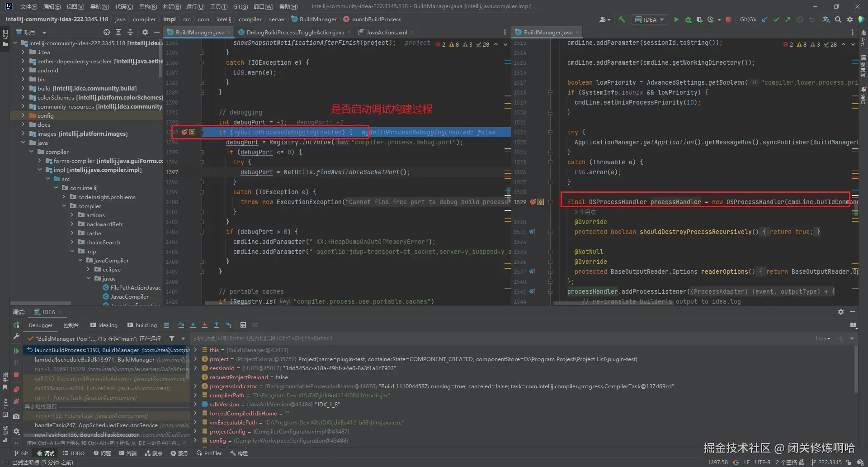Image resolution: width=868 pixels, height=467 pixels.
Task: Toggle breakpoint on line 1529
Action: [x=533, y=202]
